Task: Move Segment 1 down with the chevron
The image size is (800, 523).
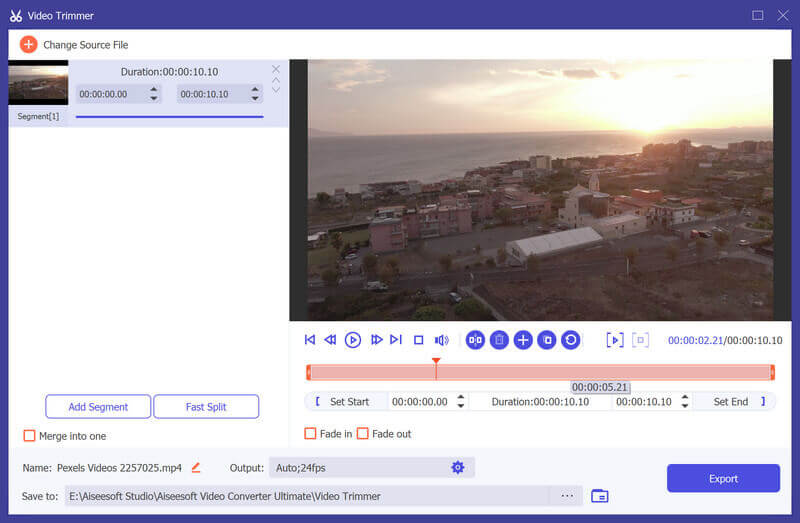Action: 276,90
